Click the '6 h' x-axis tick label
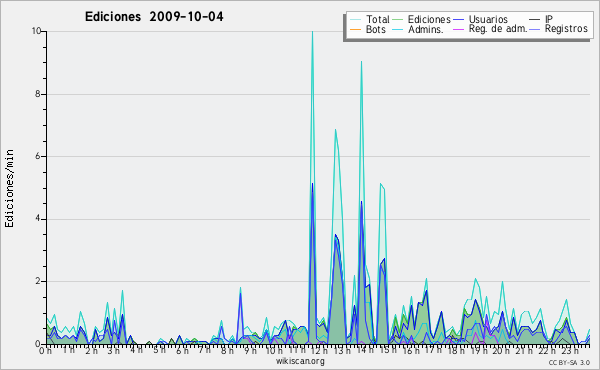 (x=182, y=350)
